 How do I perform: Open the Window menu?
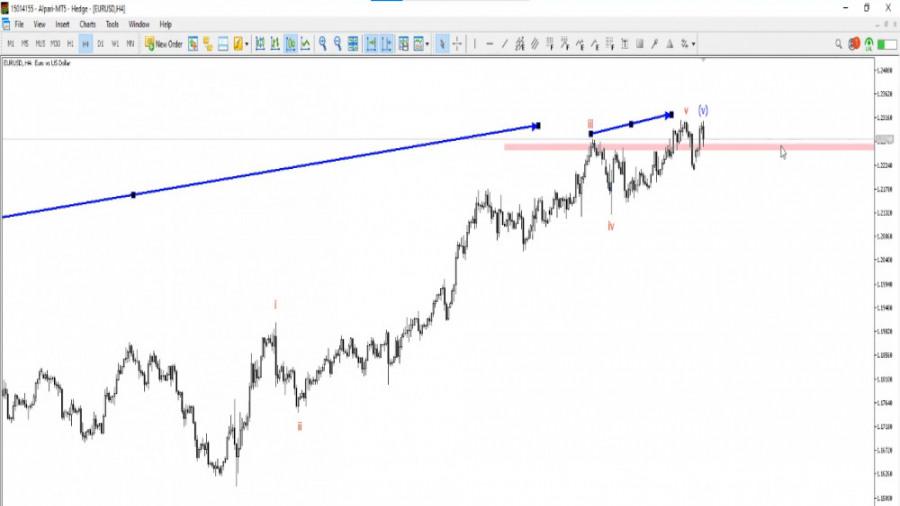(x=138, y=25)
